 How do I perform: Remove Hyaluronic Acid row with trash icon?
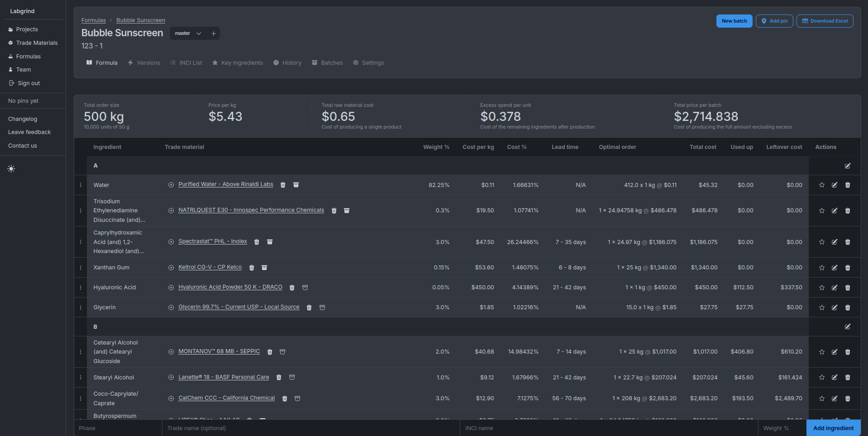[x=848, y=287]
